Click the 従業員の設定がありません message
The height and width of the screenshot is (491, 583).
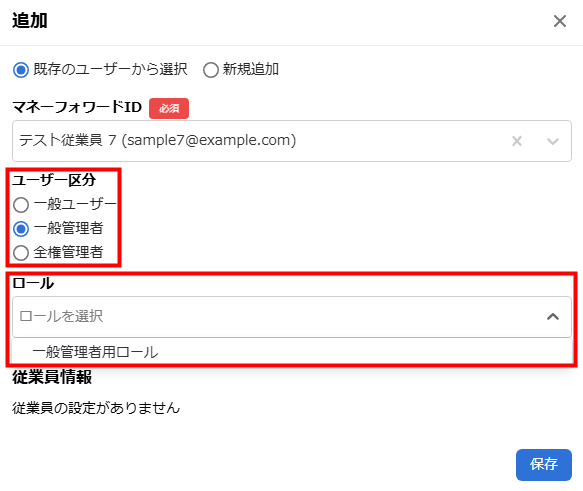(96, 408)
